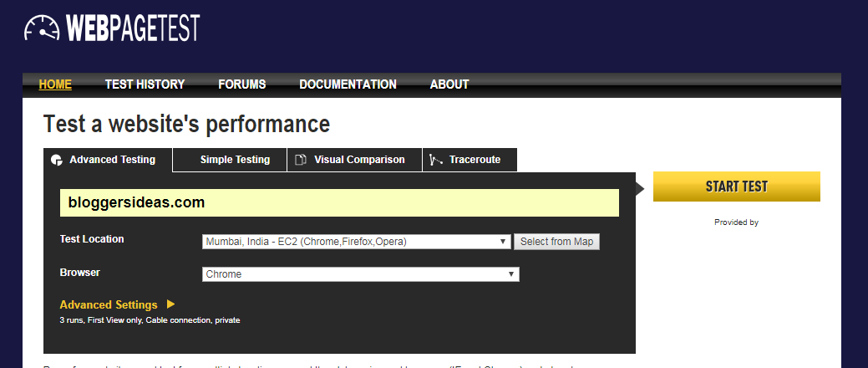
Task: Click the Browser label
Action: pos(79,273)
